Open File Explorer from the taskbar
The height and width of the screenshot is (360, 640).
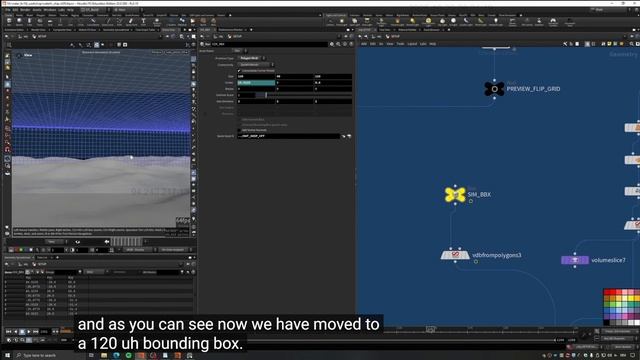(x=104, y=356)
